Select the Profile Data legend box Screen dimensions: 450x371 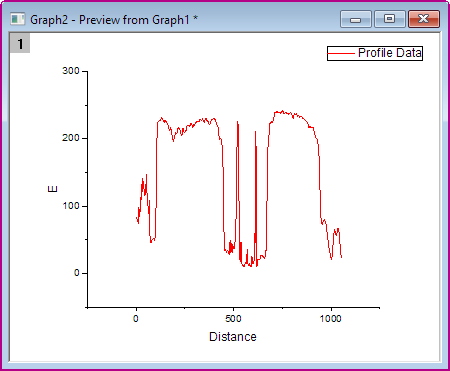point(375,53)
